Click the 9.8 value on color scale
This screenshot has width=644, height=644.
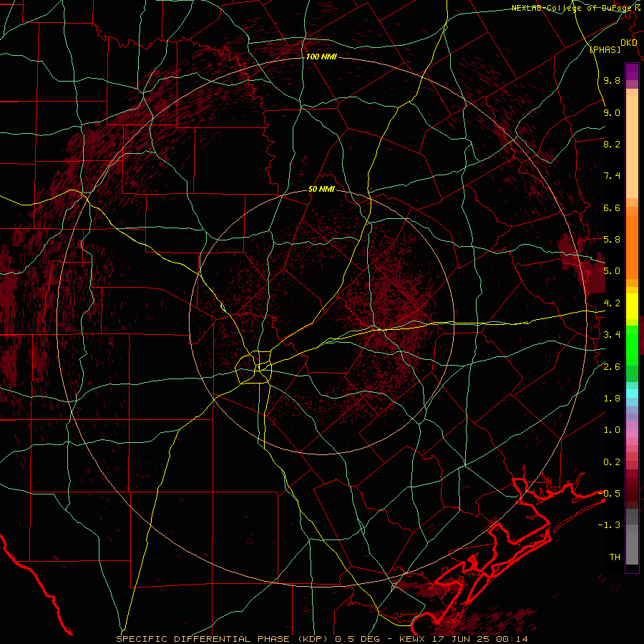click(x=612, y=81)
